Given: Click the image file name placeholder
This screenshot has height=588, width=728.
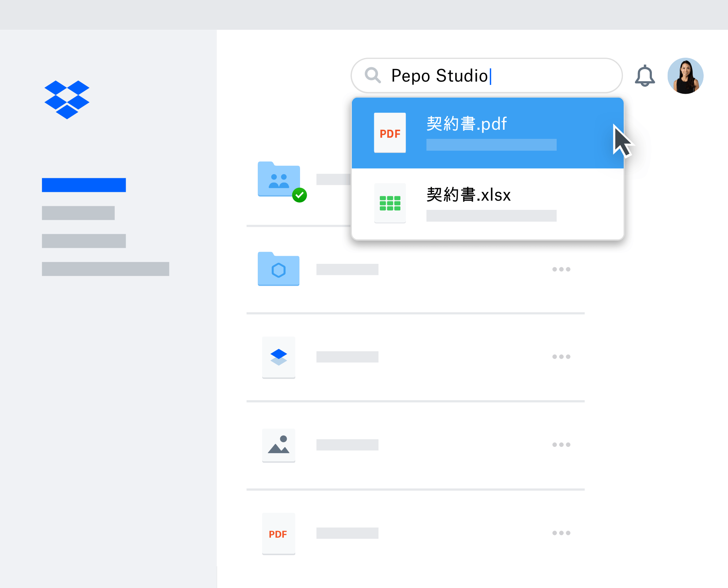Looking at the screenshot, I should click(347, 445).
